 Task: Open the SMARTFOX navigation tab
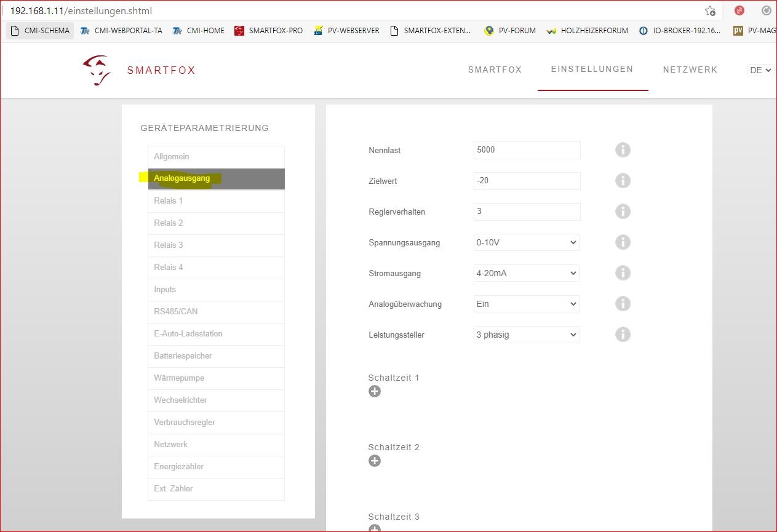pyautogui.click(x=495, y=70)
